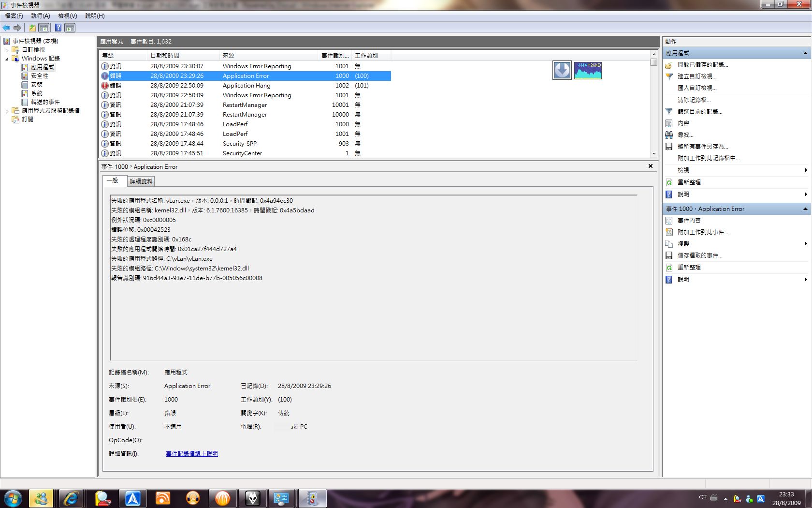
Task: Select the RestartManager event with ID 10001
Action: [x=245, y=105]
